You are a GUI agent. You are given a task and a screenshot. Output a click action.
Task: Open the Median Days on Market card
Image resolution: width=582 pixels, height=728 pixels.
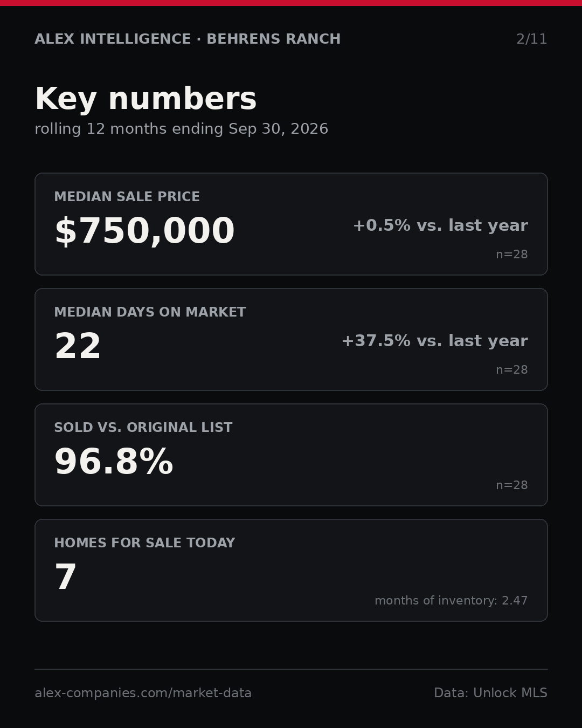click(x=291, y=339)
